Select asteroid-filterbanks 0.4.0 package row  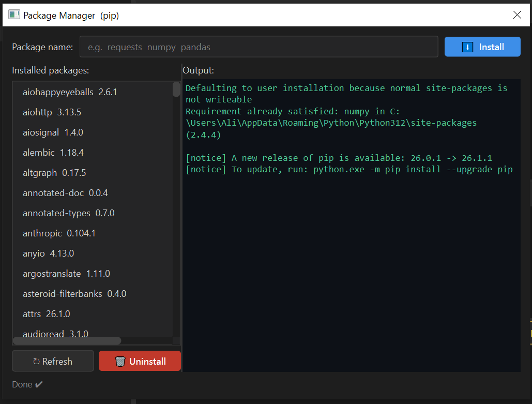tap(92, 294)
